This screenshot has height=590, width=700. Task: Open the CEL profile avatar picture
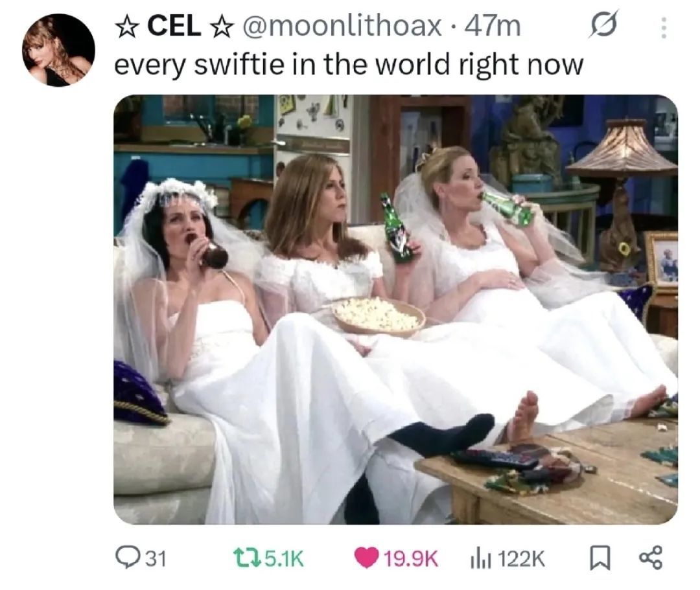(58, 49)
